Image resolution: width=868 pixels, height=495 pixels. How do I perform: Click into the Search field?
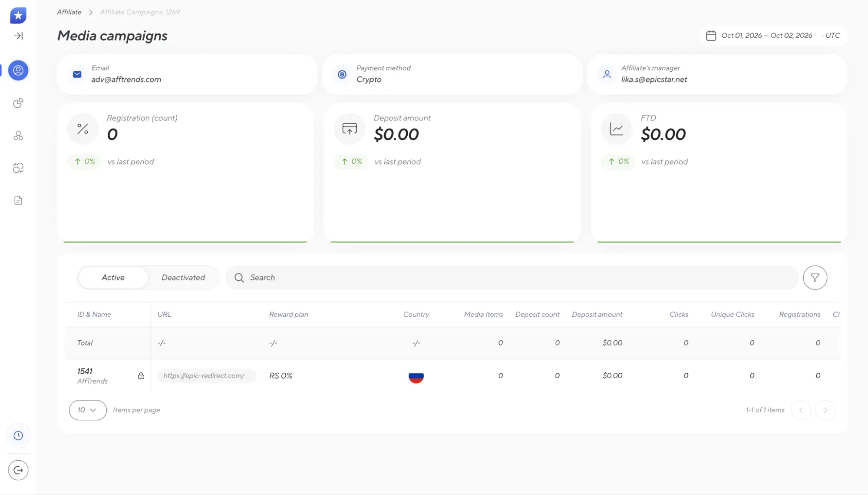[512, 277]
